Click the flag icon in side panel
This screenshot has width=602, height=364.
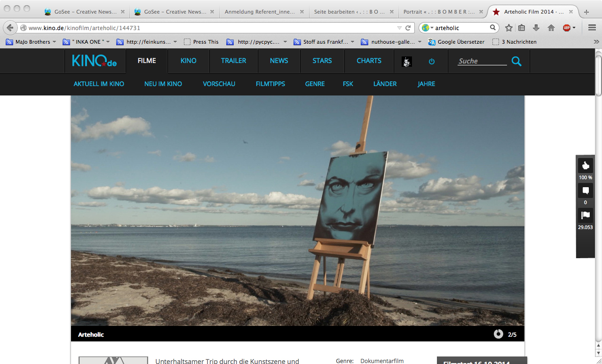click(585, 215)
